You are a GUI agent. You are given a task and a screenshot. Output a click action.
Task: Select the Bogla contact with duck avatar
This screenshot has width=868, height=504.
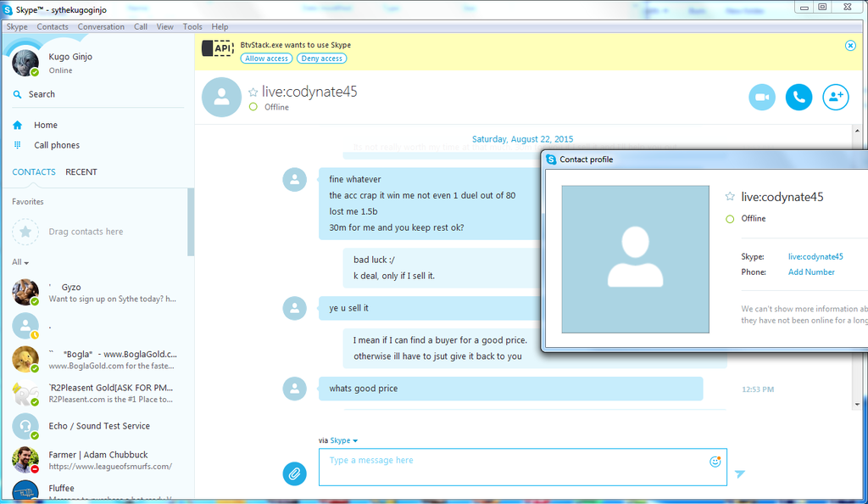(97, 360)
